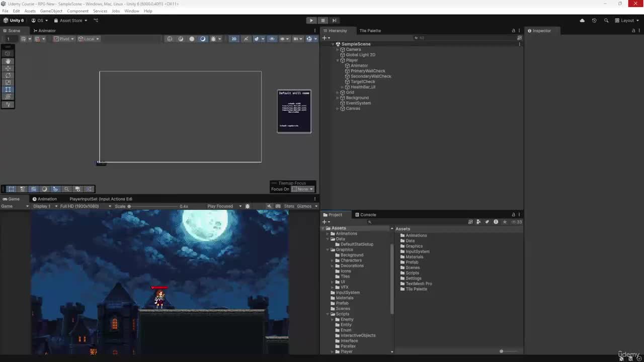The width and height of the screenshot is (644, 362).
Task: Select the Hand (View) tool
Action: click(8, 61)
